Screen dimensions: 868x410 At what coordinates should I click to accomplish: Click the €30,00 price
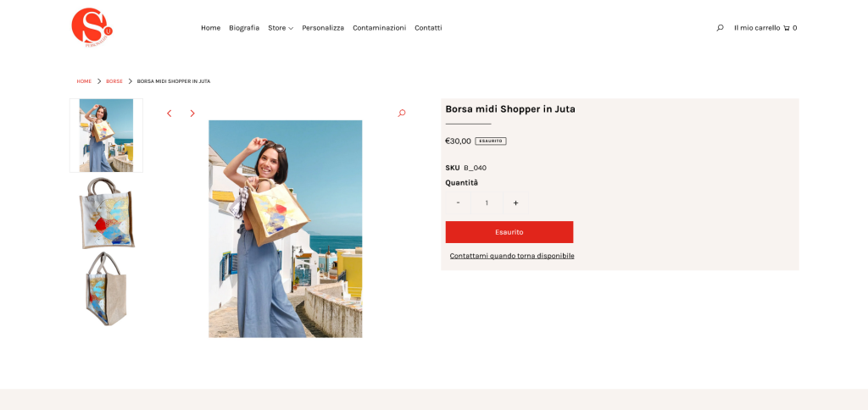click(x=458, y=141)
